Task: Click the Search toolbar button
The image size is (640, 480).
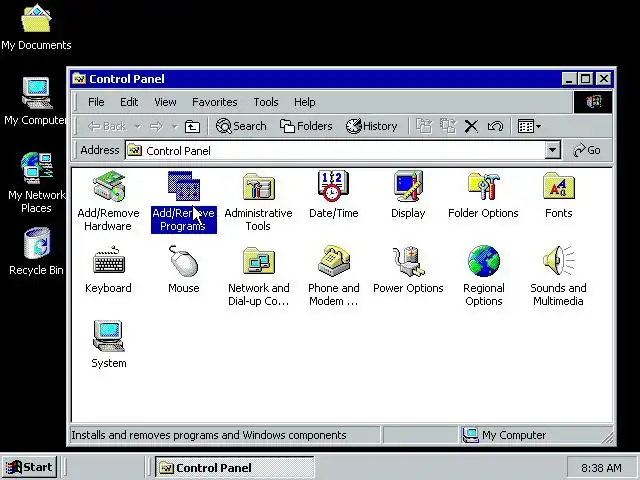Action: pos(241,126)
